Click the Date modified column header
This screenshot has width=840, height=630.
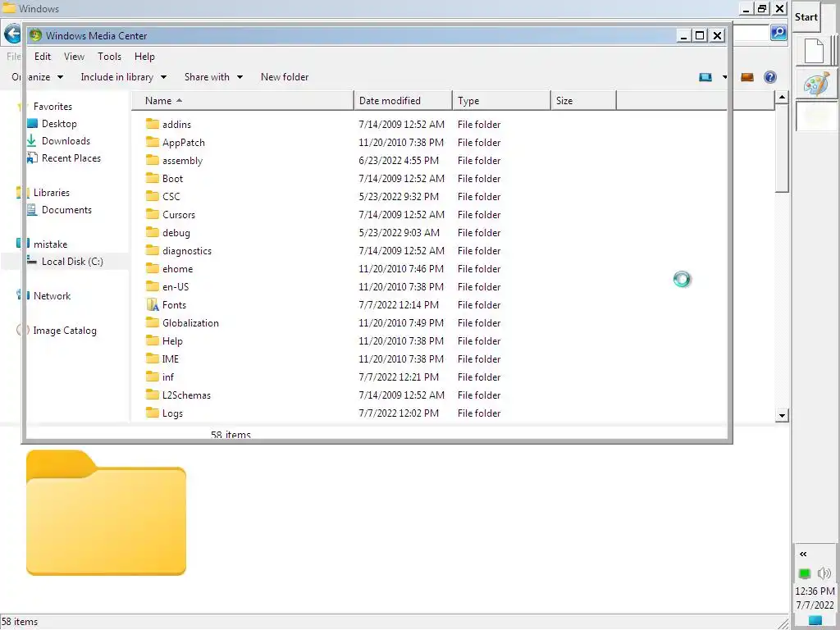[x=404, y=101]
